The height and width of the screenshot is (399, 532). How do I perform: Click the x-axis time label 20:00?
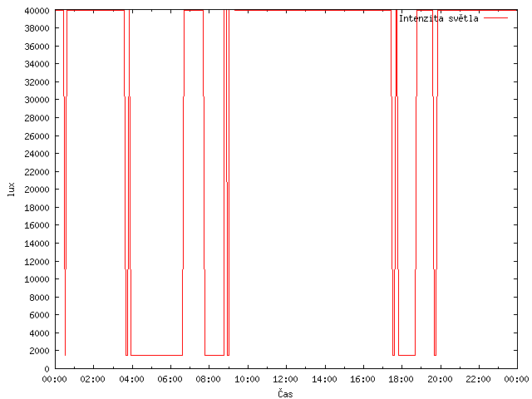[x=440, y=379]
